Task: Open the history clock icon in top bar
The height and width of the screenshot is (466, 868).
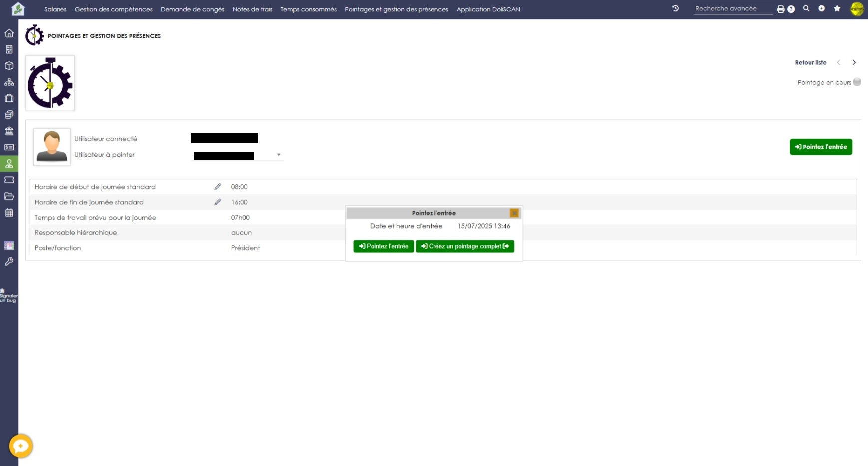Action: point(675,8)
